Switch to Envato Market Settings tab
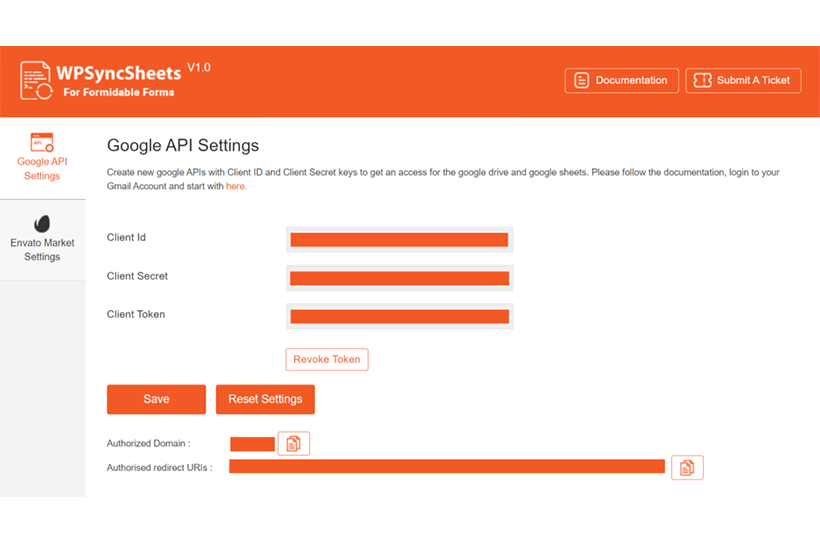The width and height of the screenshot is (820, 560). [42, 240]
